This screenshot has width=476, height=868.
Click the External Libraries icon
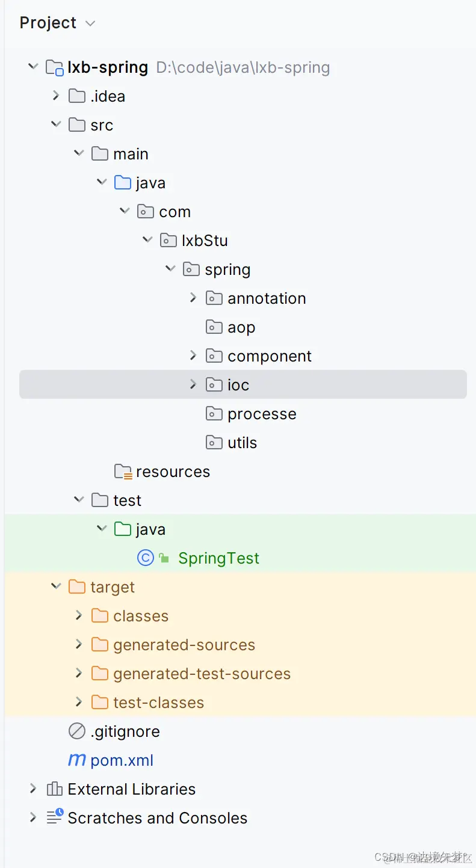(x=55, y=789)
